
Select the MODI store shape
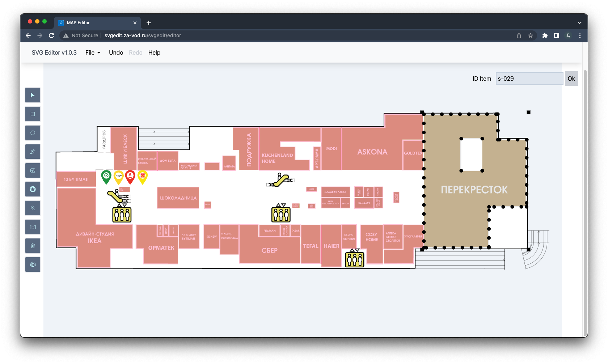[331, 148]
